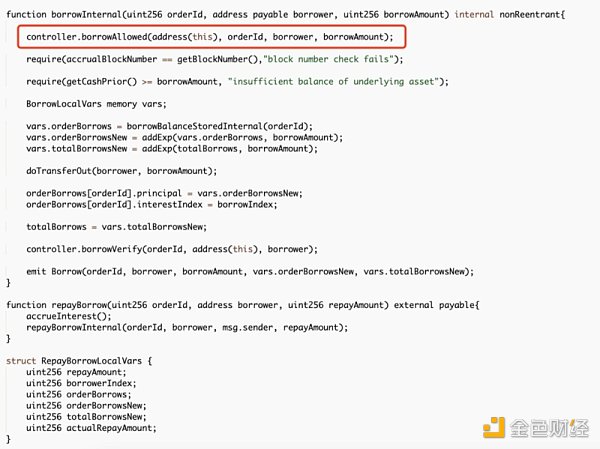Click the totalBorrows = vars.totalBorrowsNew line

pos(122,227)
